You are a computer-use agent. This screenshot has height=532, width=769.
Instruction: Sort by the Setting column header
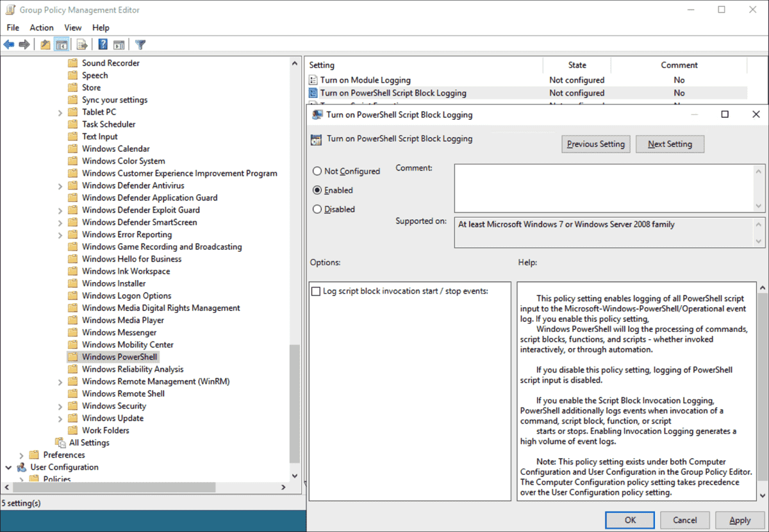tap(424, 65)
